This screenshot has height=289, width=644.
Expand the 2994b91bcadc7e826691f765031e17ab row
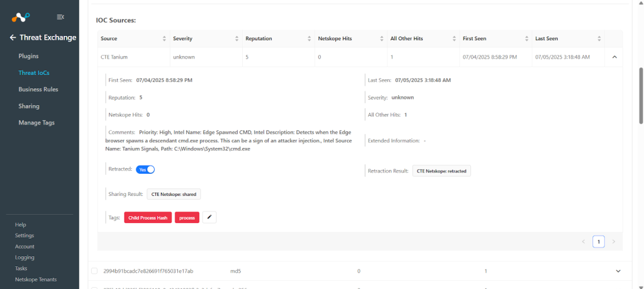tap(618, 271)
